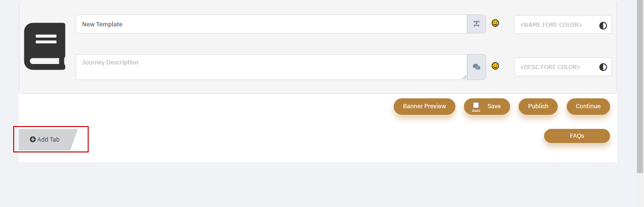The image size is (644, 207).
Task: Save the template
Action: click(x=487, y=106)
